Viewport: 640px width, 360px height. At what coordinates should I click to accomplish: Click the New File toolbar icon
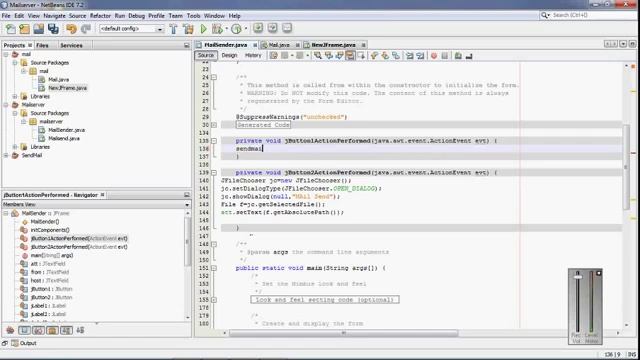coord(11,29)
